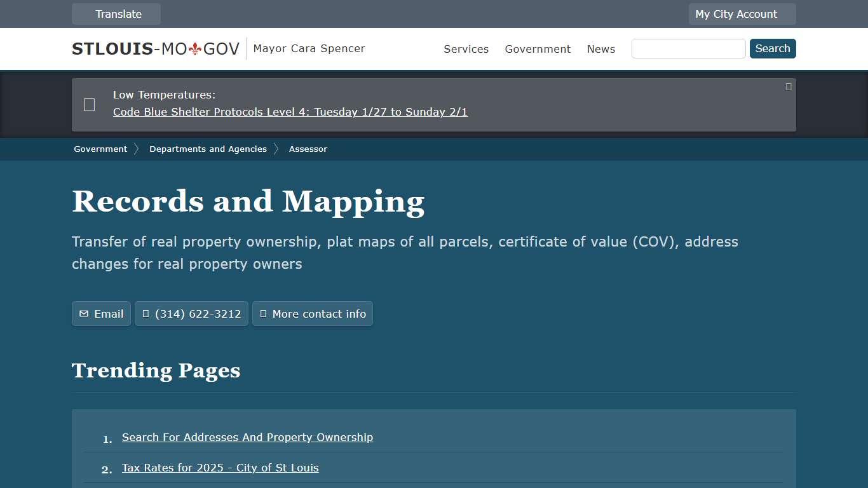The width and height of the screenshot is (868, 488).
Task: Click the info icon on More contact info
Action: click(x=263, y=313)
